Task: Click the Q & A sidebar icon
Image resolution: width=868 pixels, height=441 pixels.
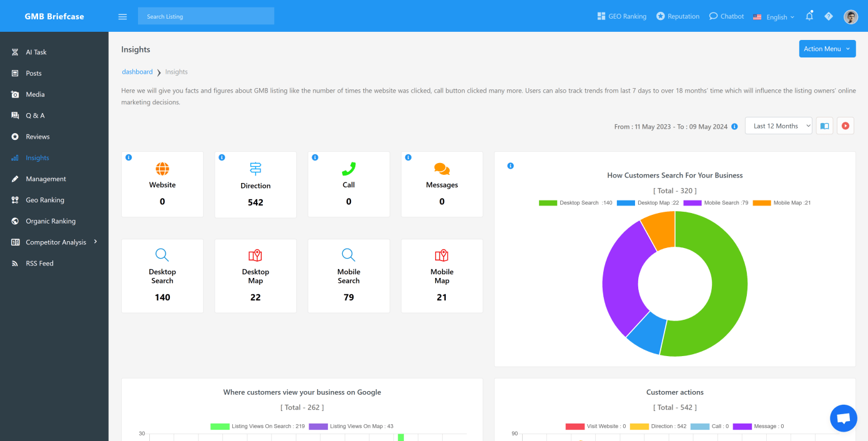Action: tap(14, 115)
